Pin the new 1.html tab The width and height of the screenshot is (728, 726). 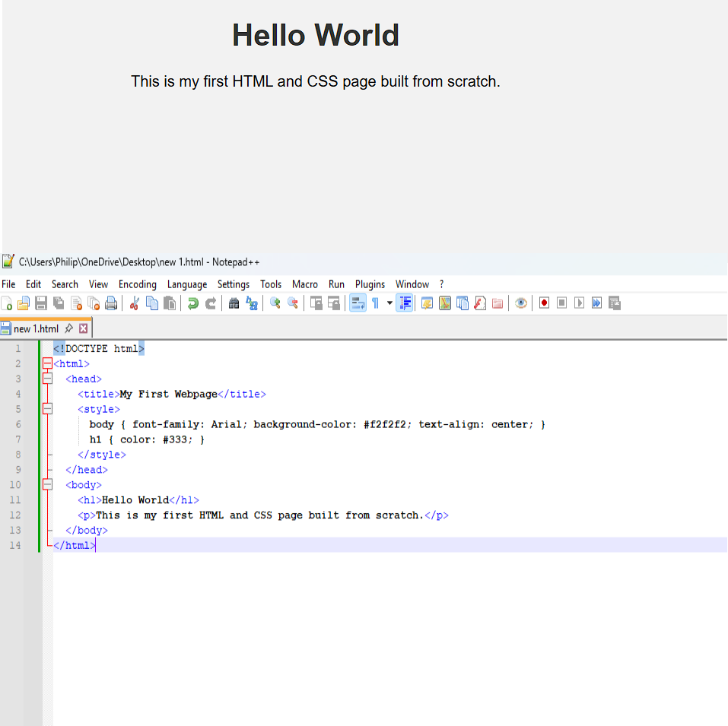click(68, 328)
